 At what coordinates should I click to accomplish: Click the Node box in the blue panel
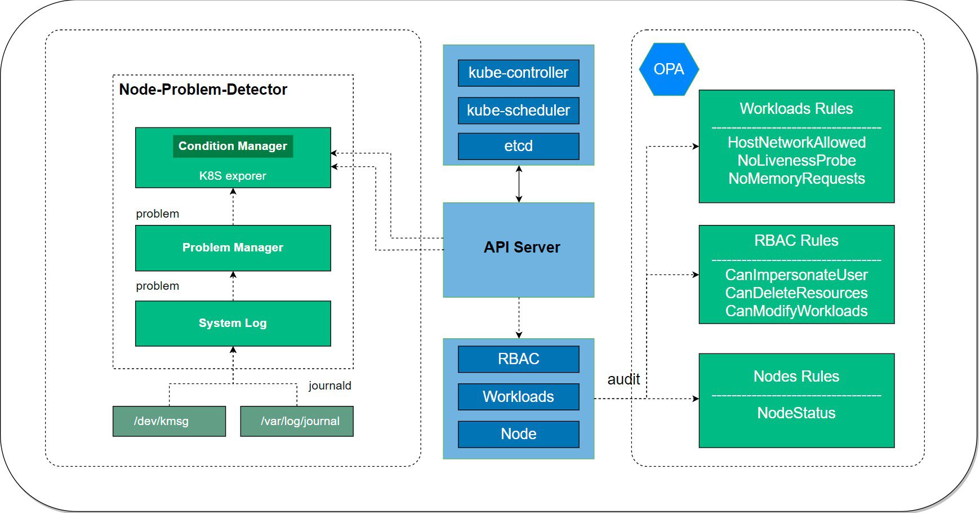518,434
